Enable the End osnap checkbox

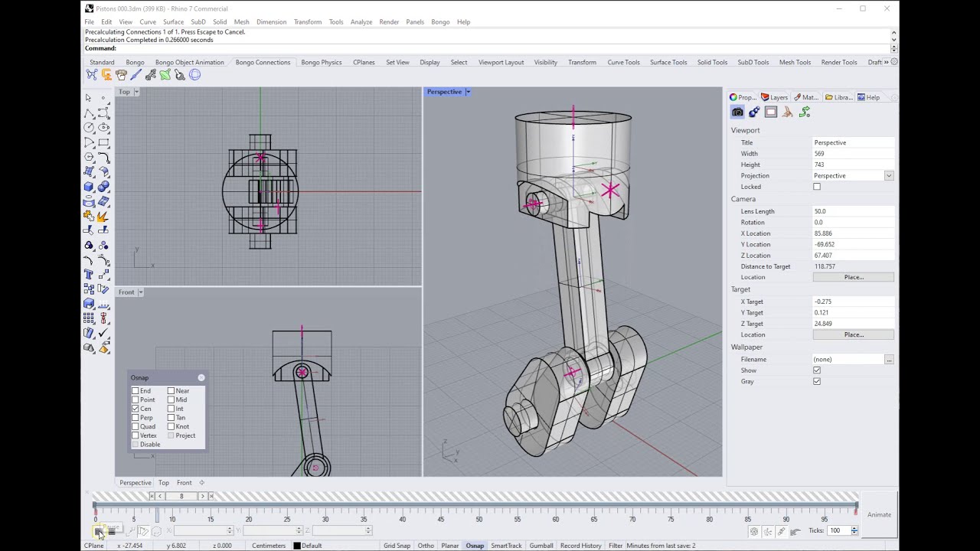tap(136, 390)
